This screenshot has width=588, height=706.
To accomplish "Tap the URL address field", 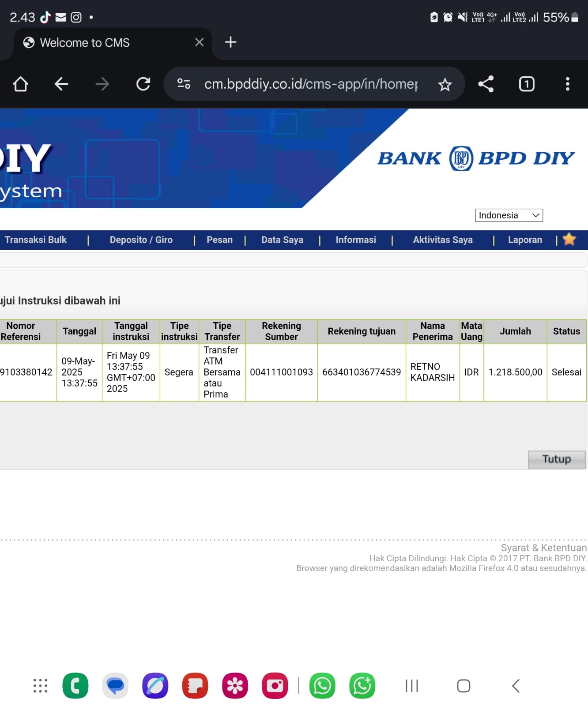I will (311, 84).
